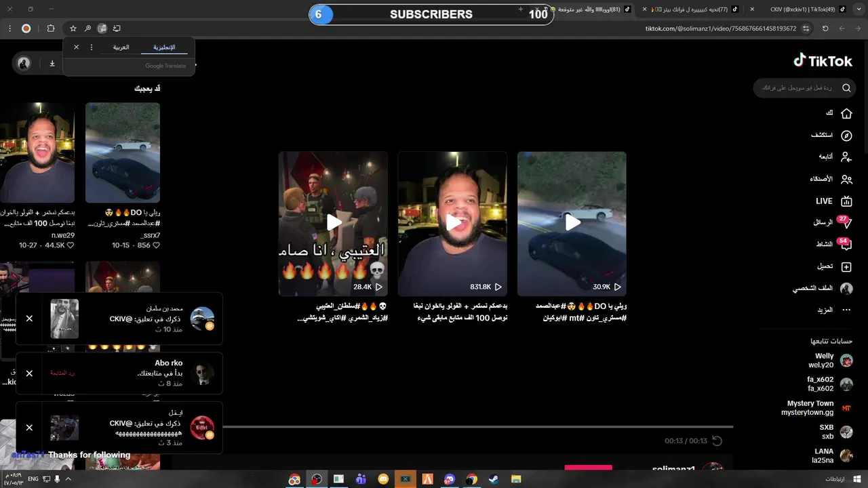
Task: Open Windows Start button
Action: pyautogui.click(x=856, y=479)
